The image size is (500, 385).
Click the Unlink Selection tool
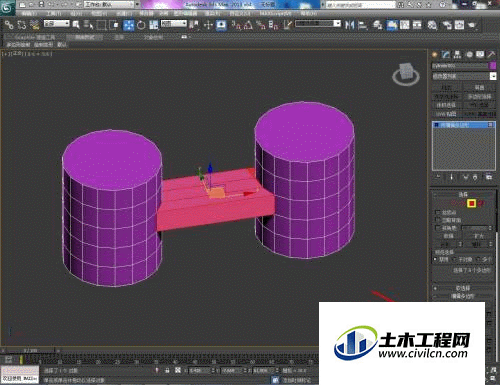[x=22, y=25]
